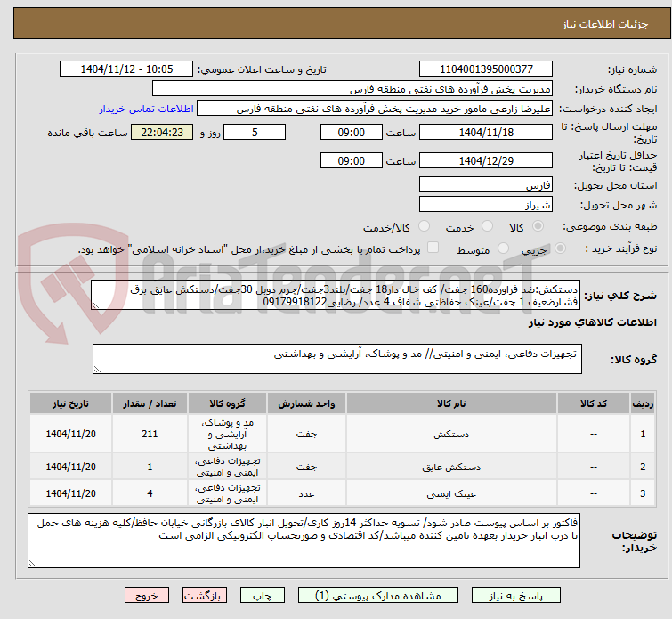Click the ردیف column header

[x=643, y=403]
